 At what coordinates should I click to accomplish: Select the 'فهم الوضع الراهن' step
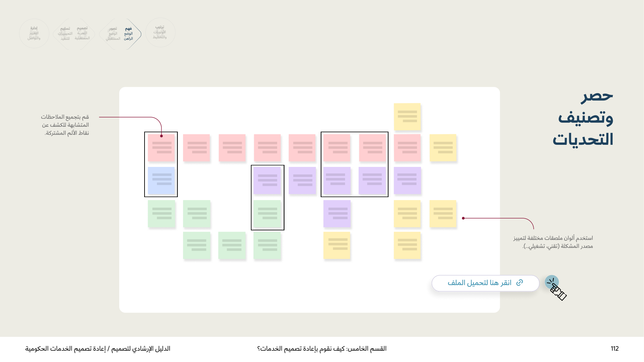pos(128,34)
